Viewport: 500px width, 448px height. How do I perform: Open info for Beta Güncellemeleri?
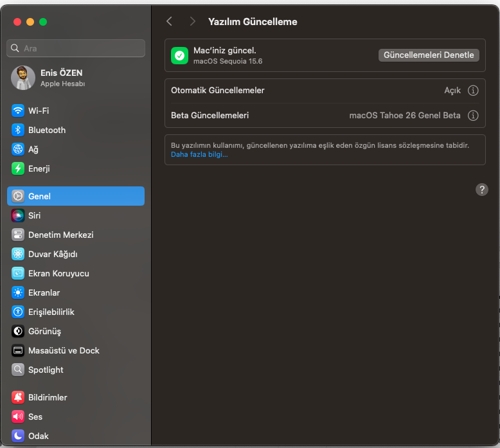click(473, 116)
